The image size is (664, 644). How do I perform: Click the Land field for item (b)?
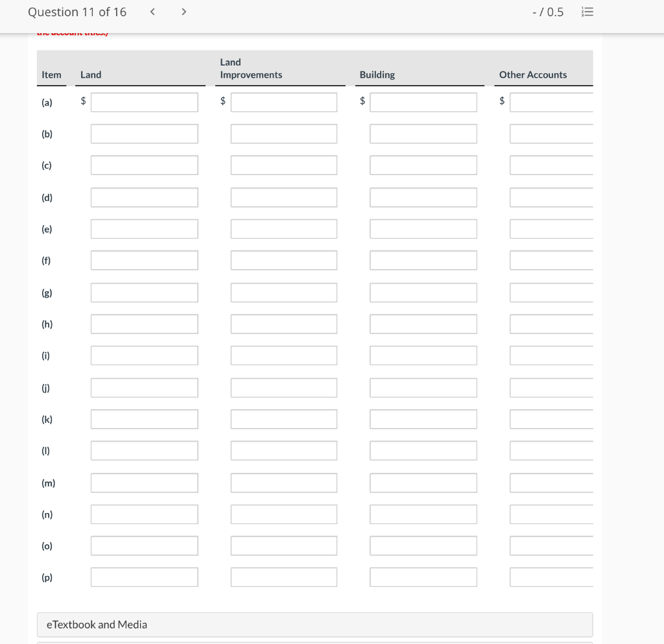coord(145,134)
